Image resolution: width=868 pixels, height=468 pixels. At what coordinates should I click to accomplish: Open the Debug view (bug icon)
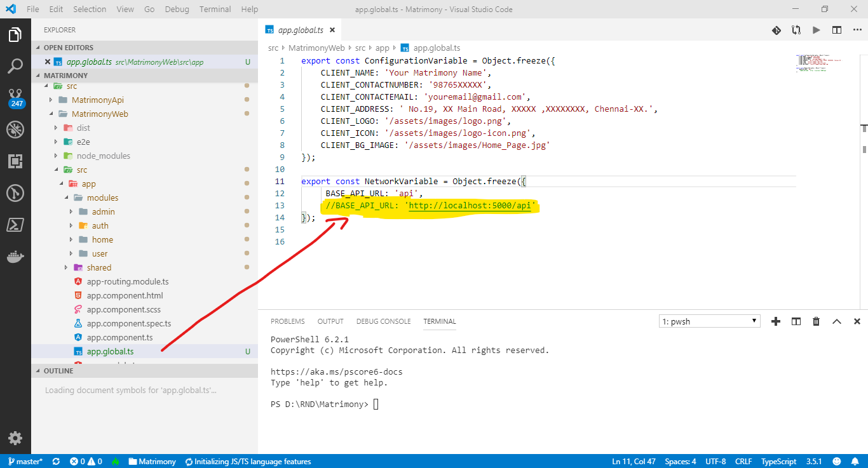click(15, 130)
